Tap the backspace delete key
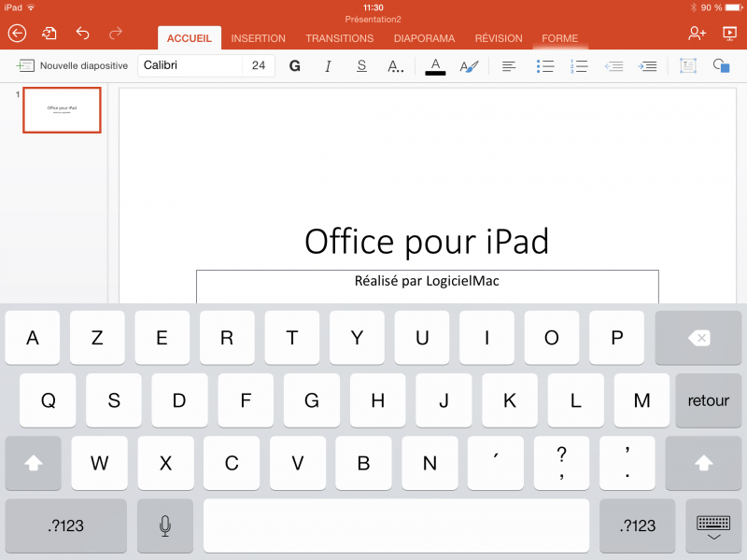 tap(698, 338)
